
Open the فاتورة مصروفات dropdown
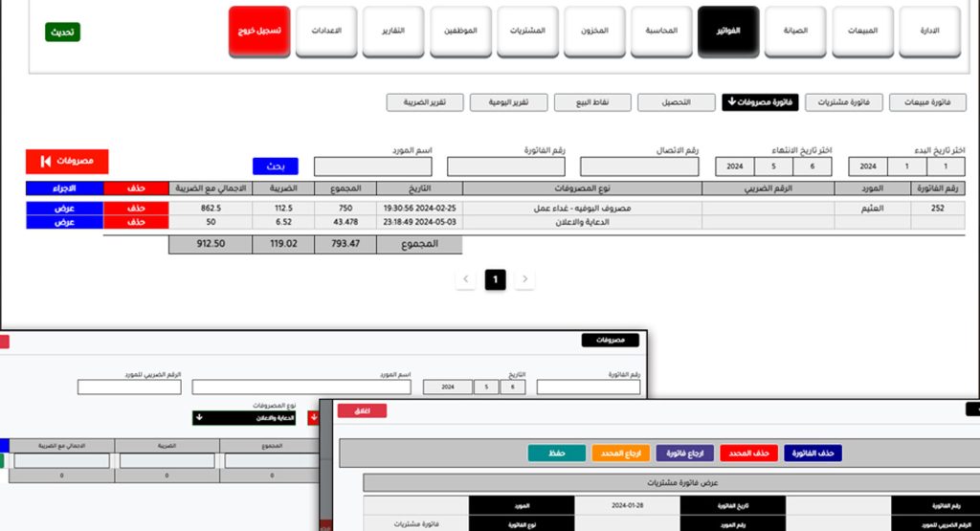(x=759, y=102)
